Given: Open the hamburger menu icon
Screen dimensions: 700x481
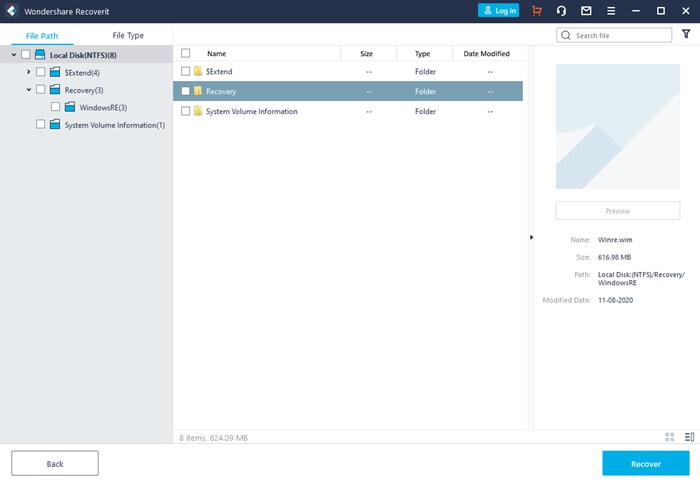Looking at the screenshot, I should pyautogui.click(x=611, y=11).
